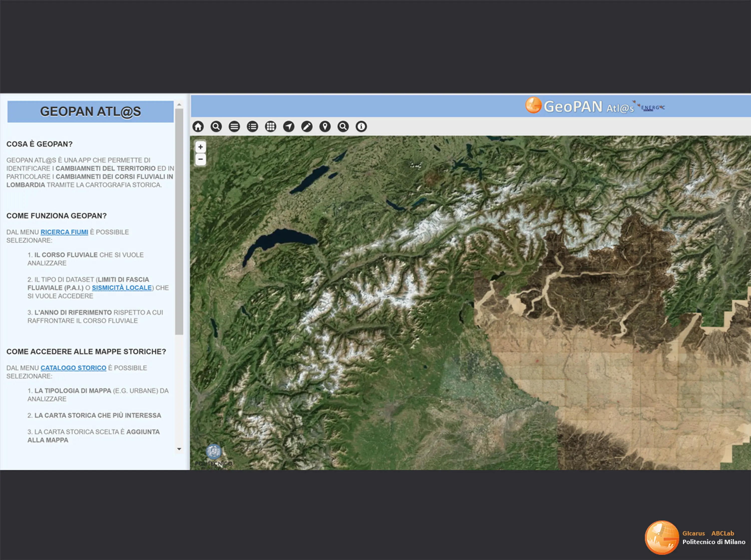Click the navigation arrow locate icon

(288, 126)
